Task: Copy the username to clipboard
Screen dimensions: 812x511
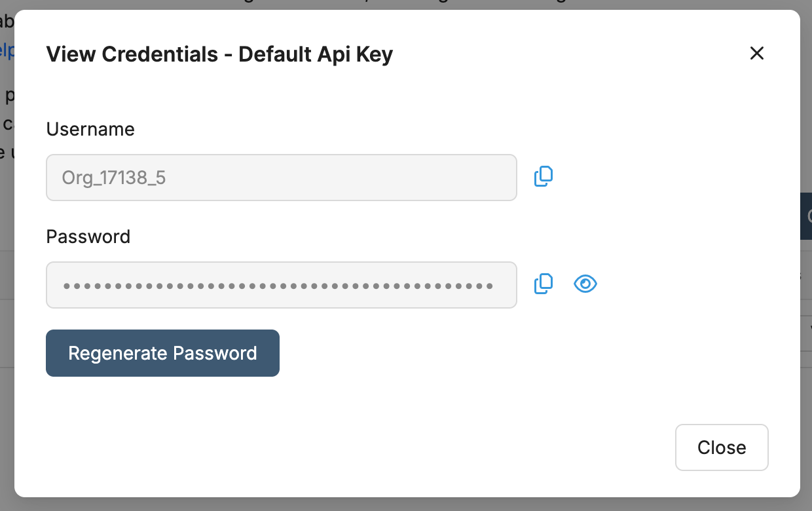Action: pos(544,177)
